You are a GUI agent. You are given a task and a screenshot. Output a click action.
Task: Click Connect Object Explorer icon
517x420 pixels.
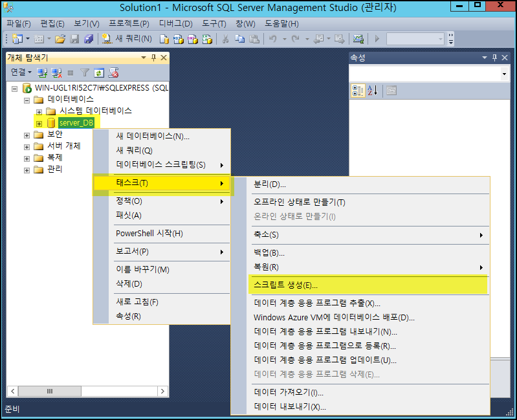[x=42, y=72]
